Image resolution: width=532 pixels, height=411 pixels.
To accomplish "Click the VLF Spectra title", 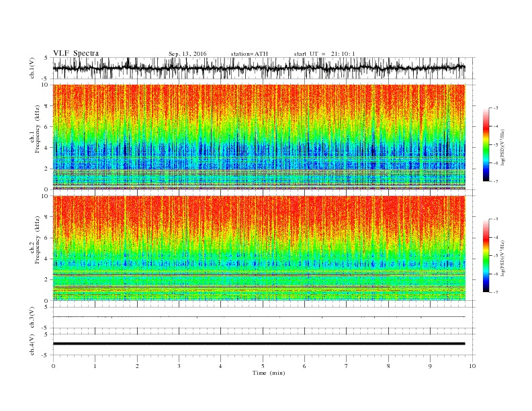I will [76, 53].
